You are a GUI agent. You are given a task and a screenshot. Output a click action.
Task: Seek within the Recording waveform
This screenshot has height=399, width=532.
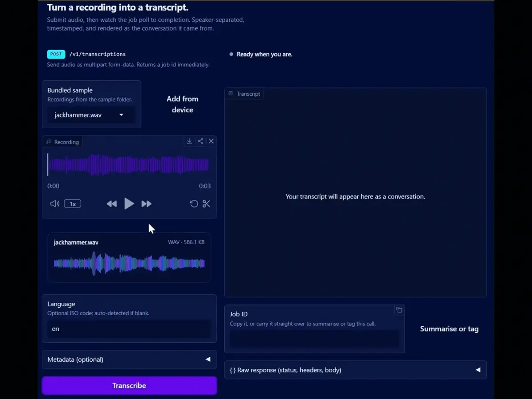(x=129, y=165)
